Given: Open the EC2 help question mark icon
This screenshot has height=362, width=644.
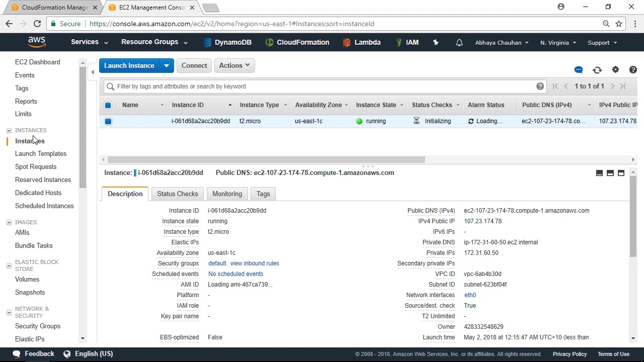Looking at the screenshot, I should (x=633, y=70).
